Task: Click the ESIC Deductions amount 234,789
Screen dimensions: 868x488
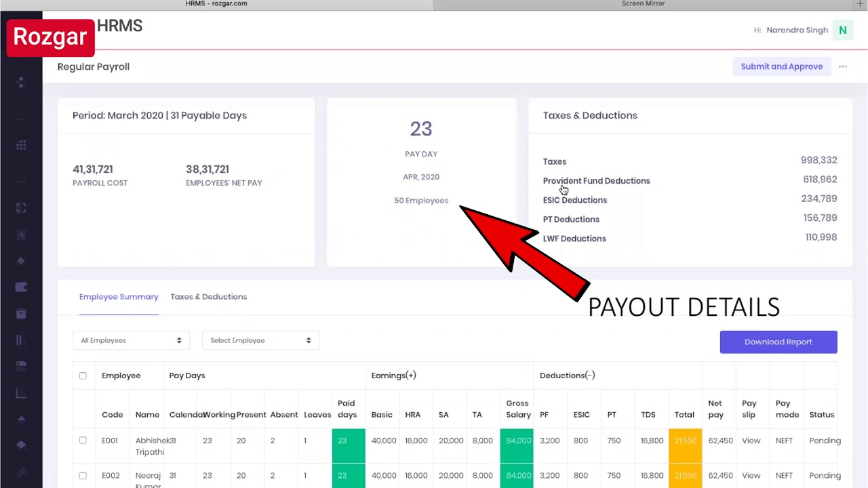Action: (818, 199)
